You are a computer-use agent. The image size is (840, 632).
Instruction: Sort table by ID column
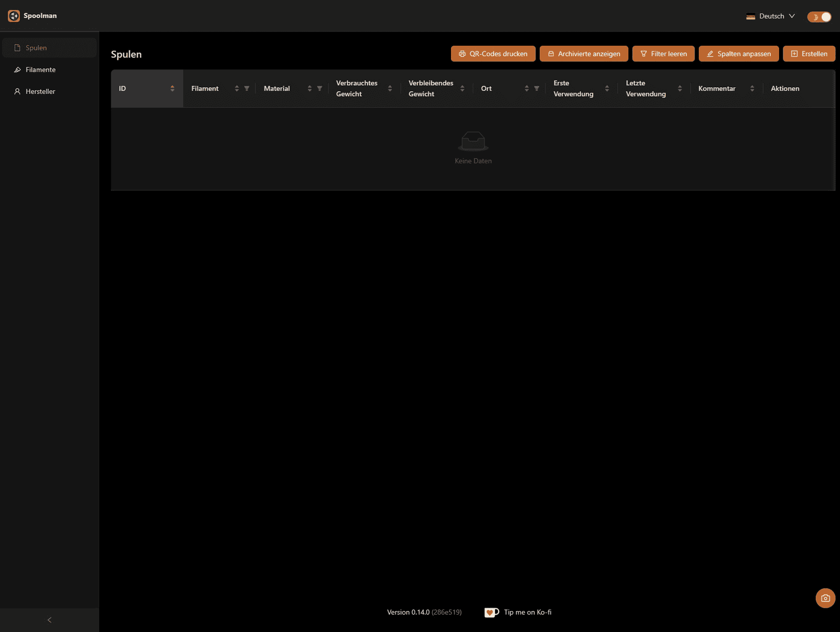click(173, 88)
